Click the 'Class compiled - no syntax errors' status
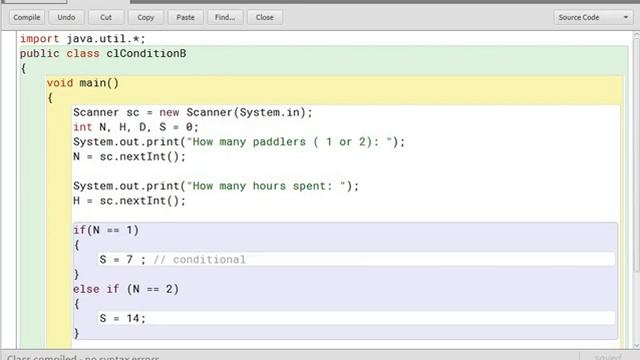Viewport: 640px width, 360px height. tap(83, 357)
